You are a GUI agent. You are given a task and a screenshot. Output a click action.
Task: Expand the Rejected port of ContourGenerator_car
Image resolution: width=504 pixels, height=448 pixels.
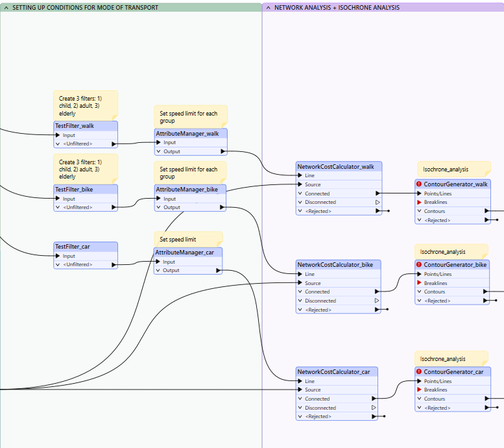click(419, 408)
